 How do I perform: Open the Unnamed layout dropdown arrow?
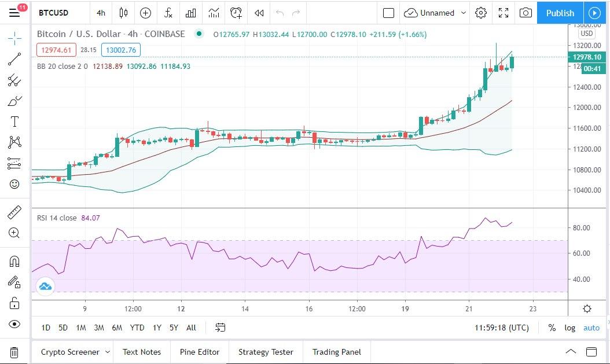point(464,13)
